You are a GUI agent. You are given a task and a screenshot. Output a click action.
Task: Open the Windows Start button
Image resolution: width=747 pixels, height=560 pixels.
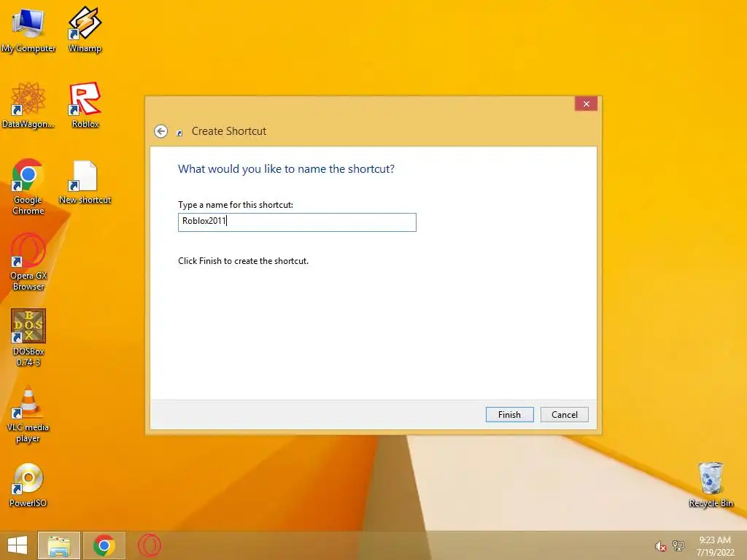pos(18,545)
